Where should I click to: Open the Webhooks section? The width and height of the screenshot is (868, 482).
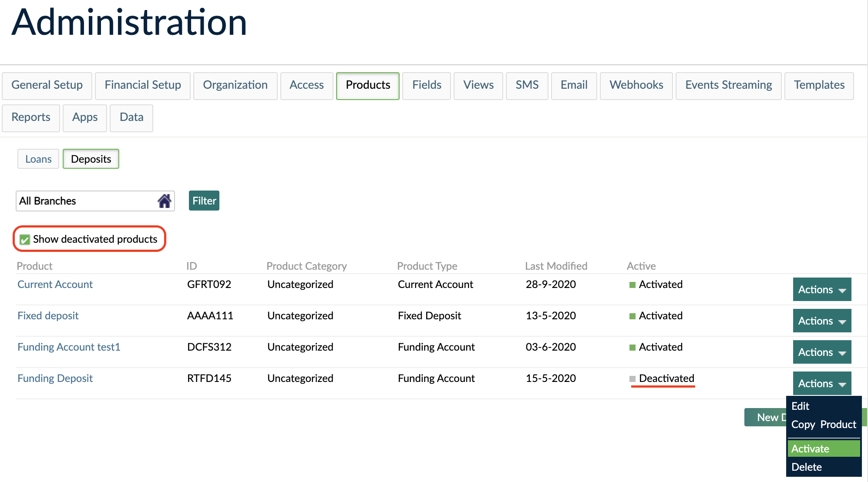[x=636, y=85]
